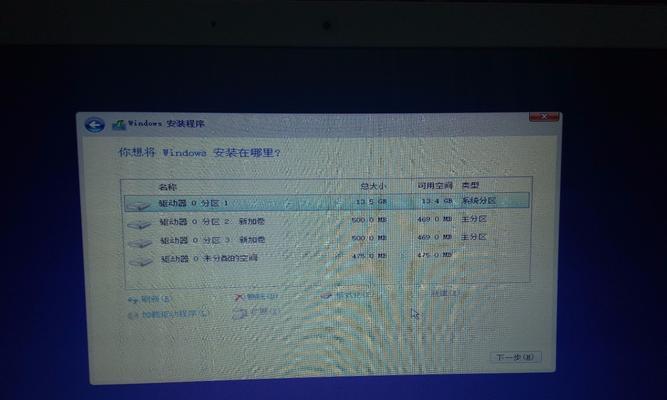Screen dimensions: 667x400
Task: Click drive icon of 未分配的空间 row
Action: tap(141, 261)
